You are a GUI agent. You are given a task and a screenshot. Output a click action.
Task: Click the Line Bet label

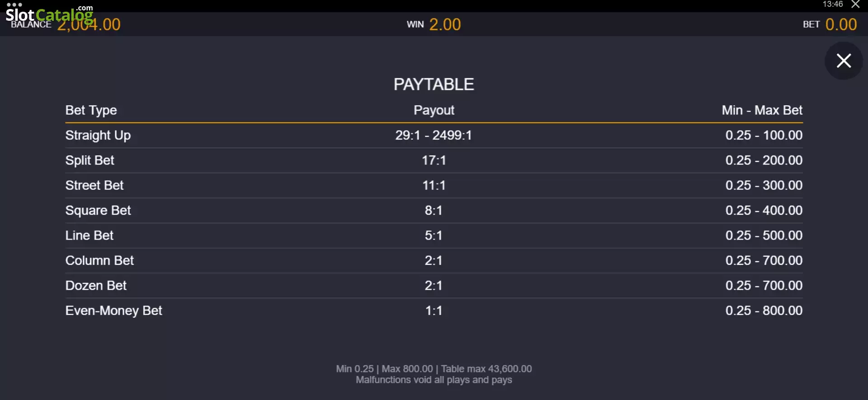(89, 235)
